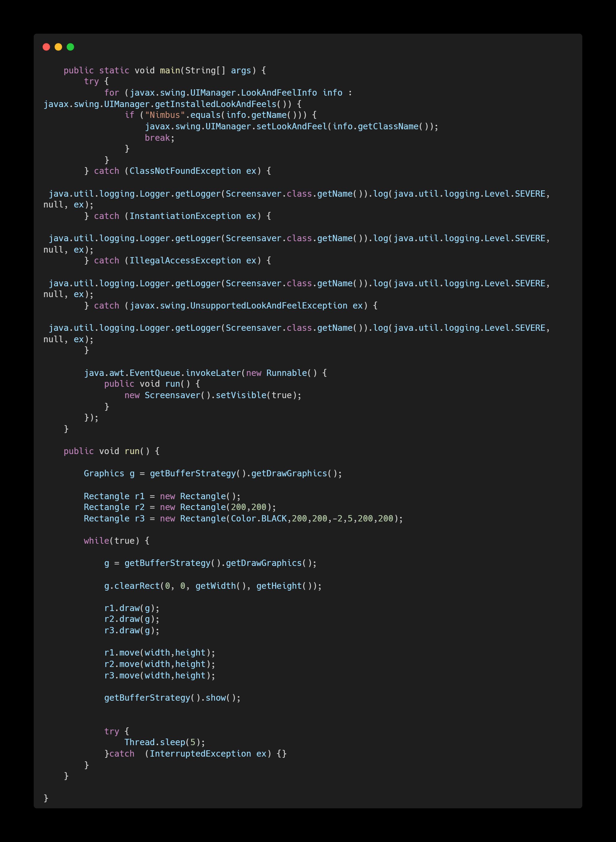Image resolution: width=616 pixels, height=842 pixels.
Task: Click the "catch (InstantiationException ex)" line
Action: (x=177, y=216)
